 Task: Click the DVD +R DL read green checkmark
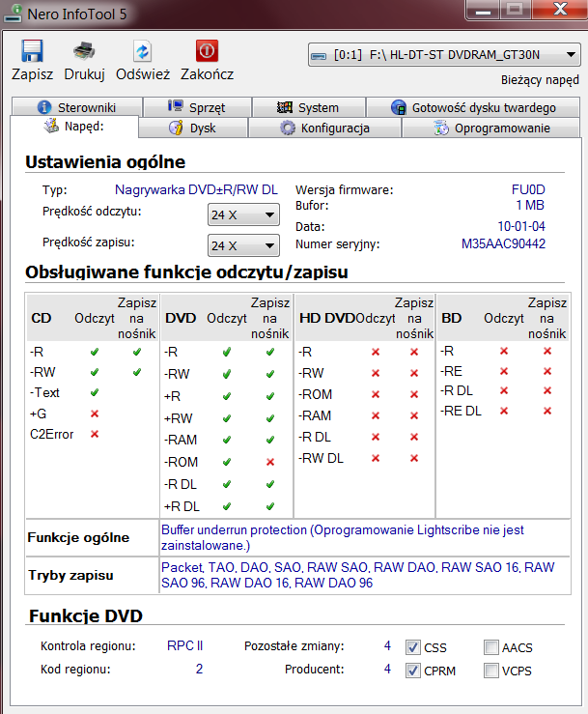227,506
